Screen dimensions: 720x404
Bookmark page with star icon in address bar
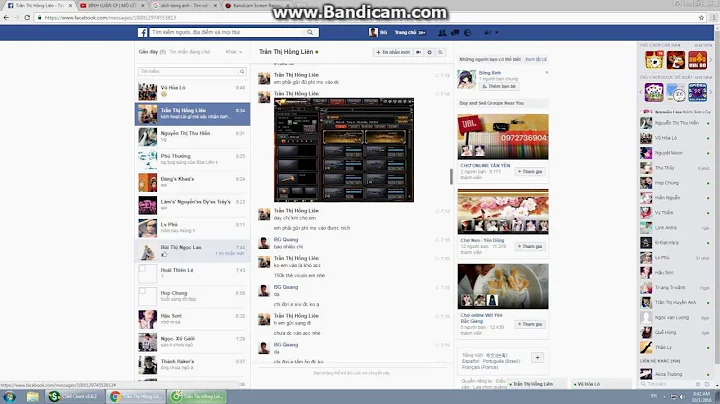pyautogui.click(x=701, y=17)
